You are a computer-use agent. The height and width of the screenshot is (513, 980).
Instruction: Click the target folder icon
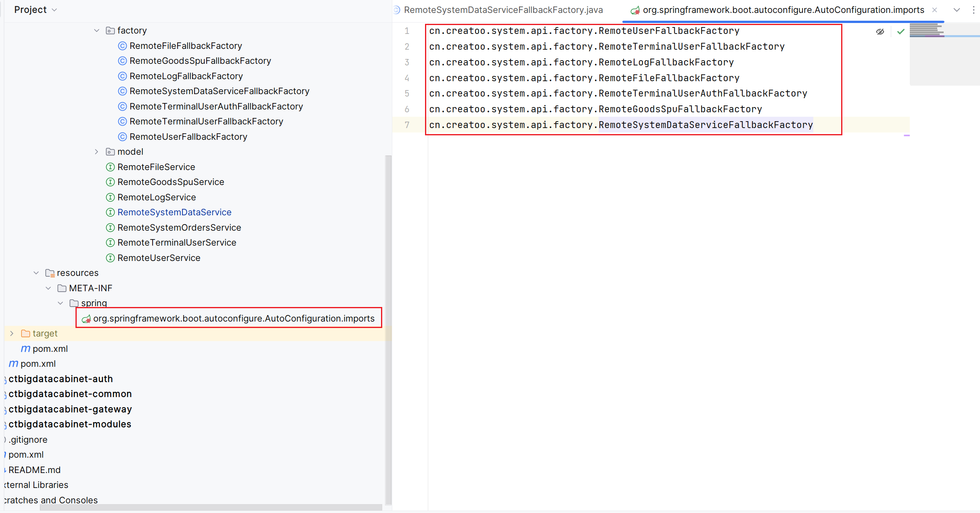(x=25, y=334)
